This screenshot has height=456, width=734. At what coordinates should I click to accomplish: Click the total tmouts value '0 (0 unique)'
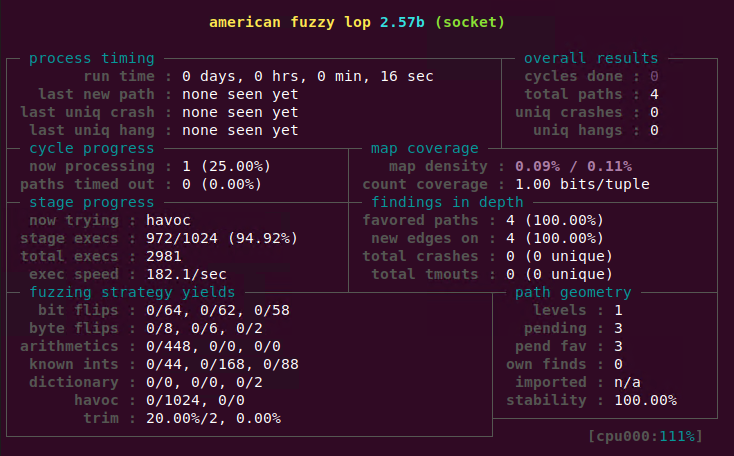[x=559, y=274]
